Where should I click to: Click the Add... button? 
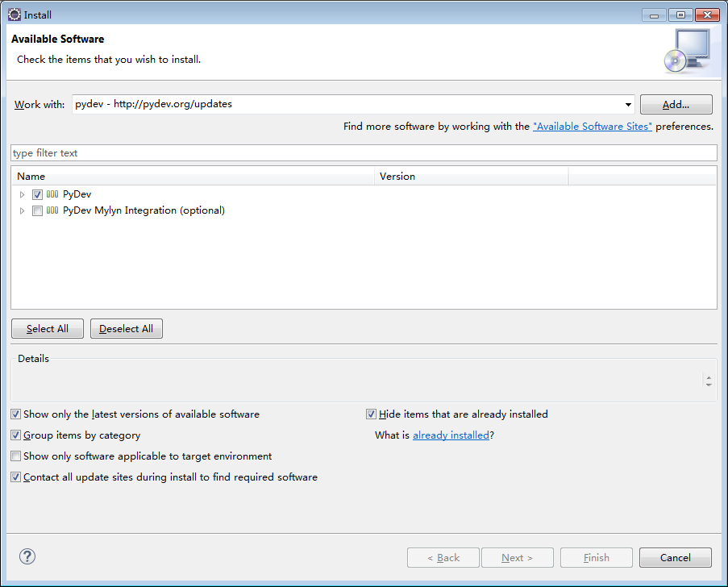click(676, 105)
